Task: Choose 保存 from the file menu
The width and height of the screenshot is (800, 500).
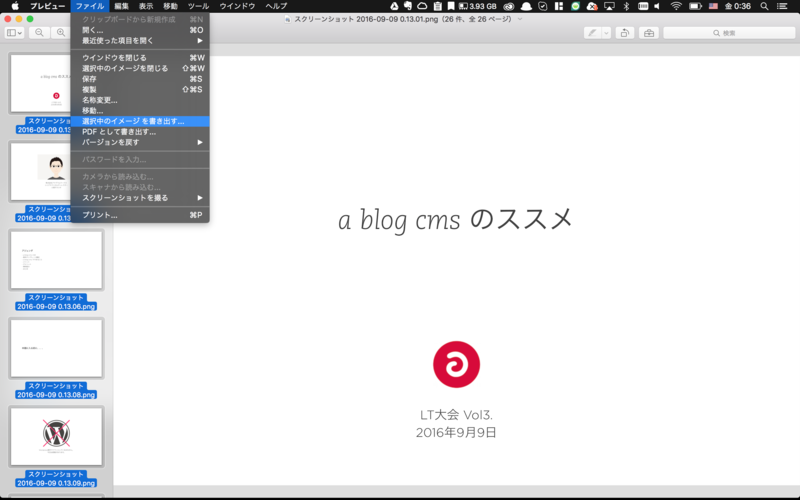Action: [x=140, y=79]
